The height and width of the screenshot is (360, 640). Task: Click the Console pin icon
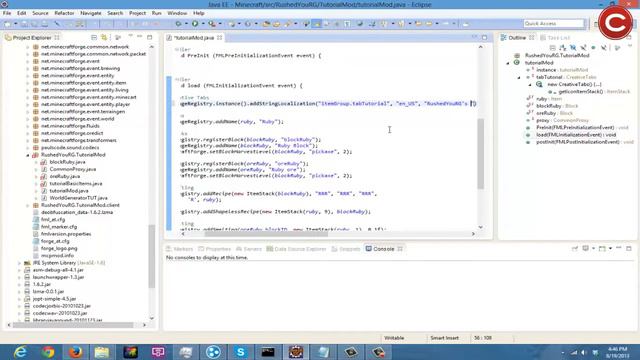[x=575, y=249]
